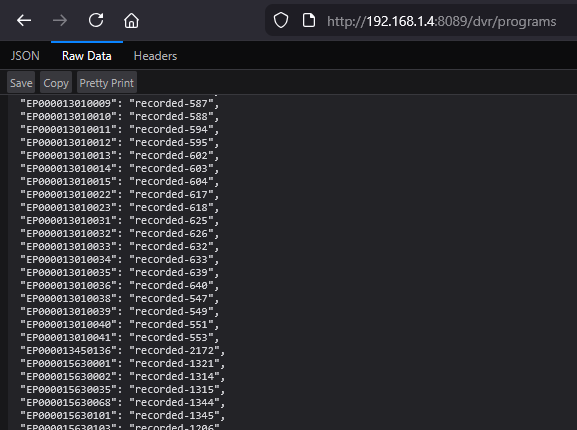
Task: Click the key "EP000013450136"
Action: [68, 351]
